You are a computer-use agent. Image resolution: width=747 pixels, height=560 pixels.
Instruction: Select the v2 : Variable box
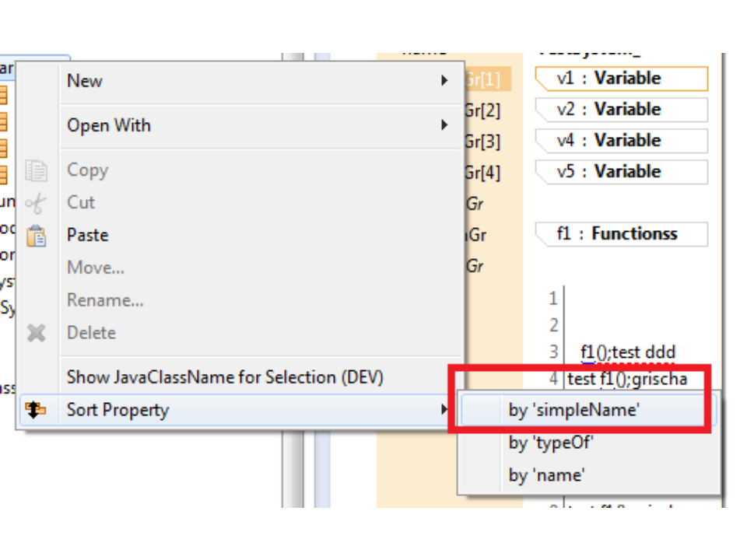click(622, 110)
